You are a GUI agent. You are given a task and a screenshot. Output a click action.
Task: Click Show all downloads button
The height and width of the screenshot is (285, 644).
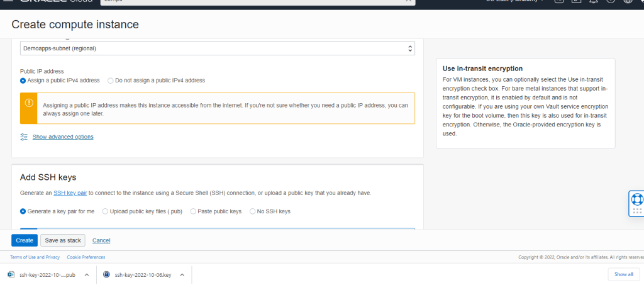point(623,274)
